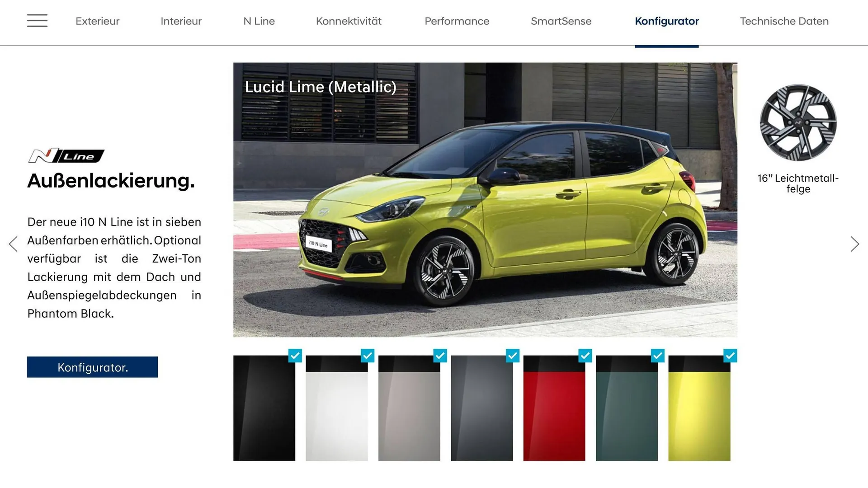Open the hamburger navigation menu

click(x=38, y=21)
